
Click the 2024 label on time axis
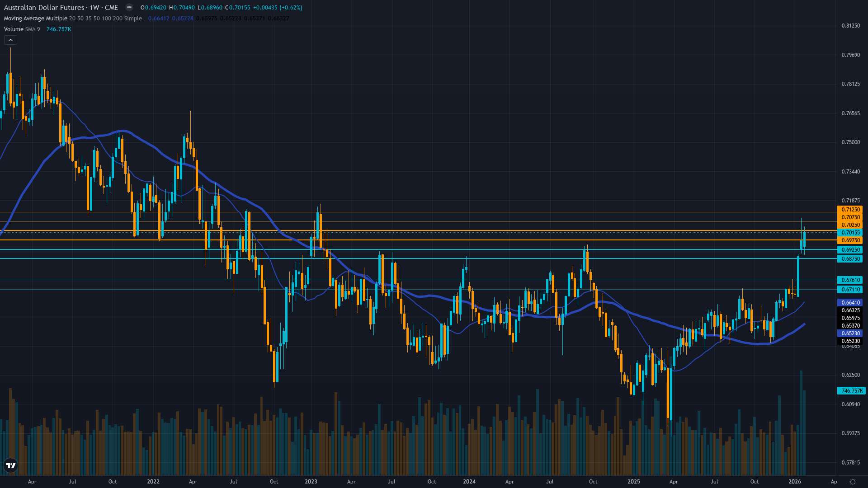[469, 482]
